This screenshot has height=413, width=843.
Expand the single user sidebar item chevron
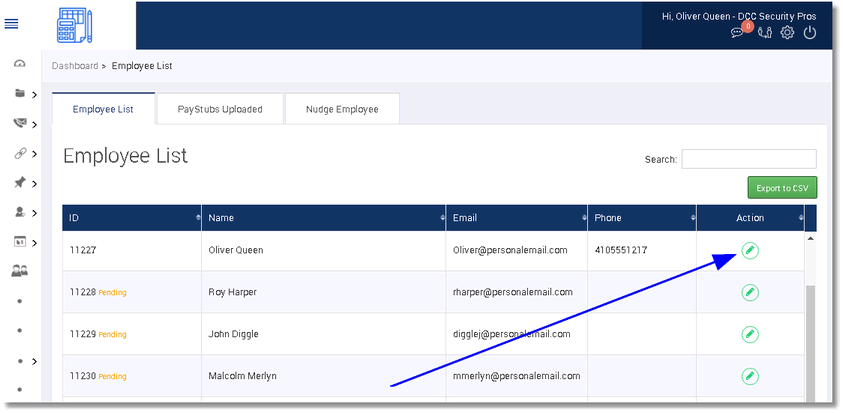click(34, 213)
